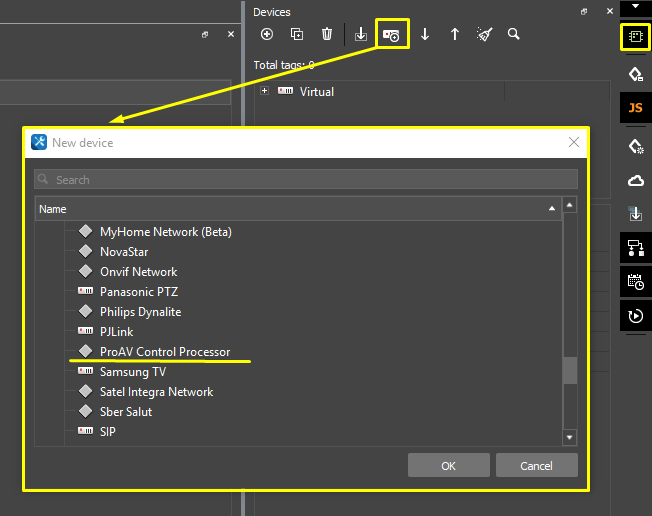Select ProAV Control Processor in list
Viewport: 652px width, 516px height.
[165, 352]
